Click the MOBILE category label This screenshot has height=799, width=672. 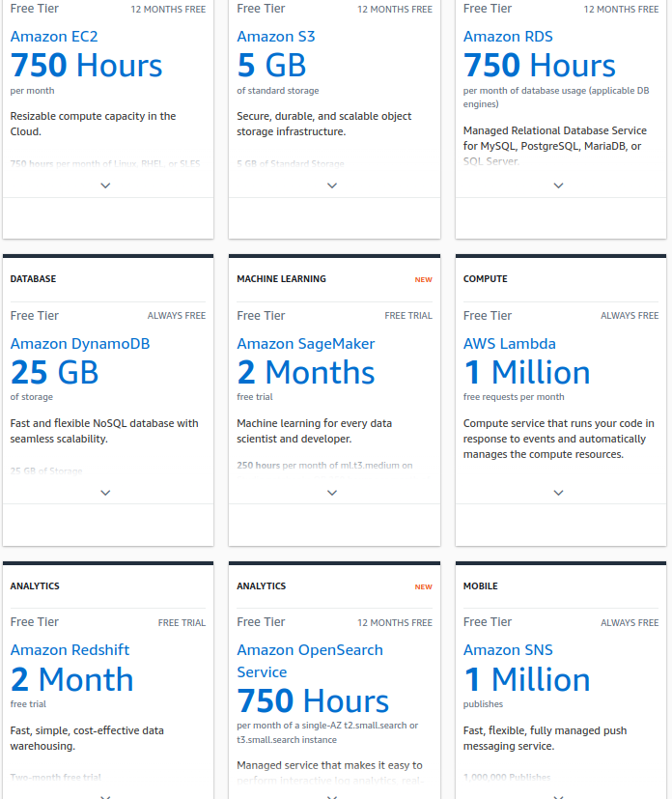click(x=481, y=586)
